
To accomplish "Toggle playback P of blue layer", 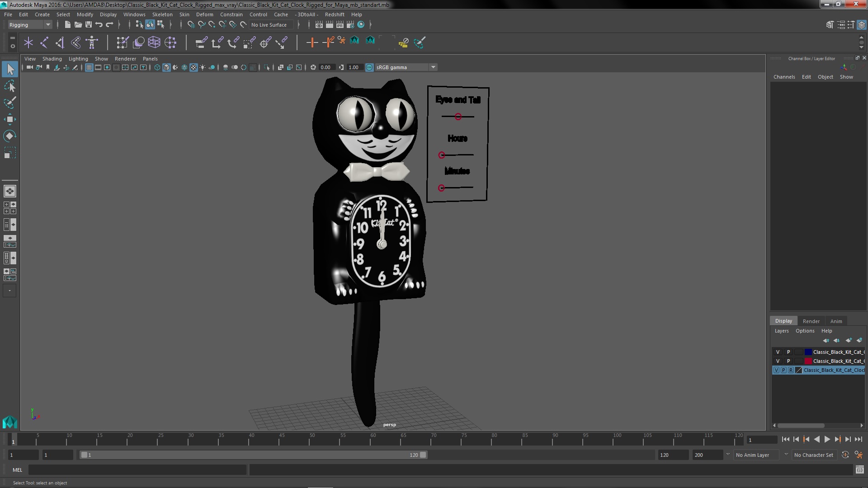I will click(x=788, y=352).
